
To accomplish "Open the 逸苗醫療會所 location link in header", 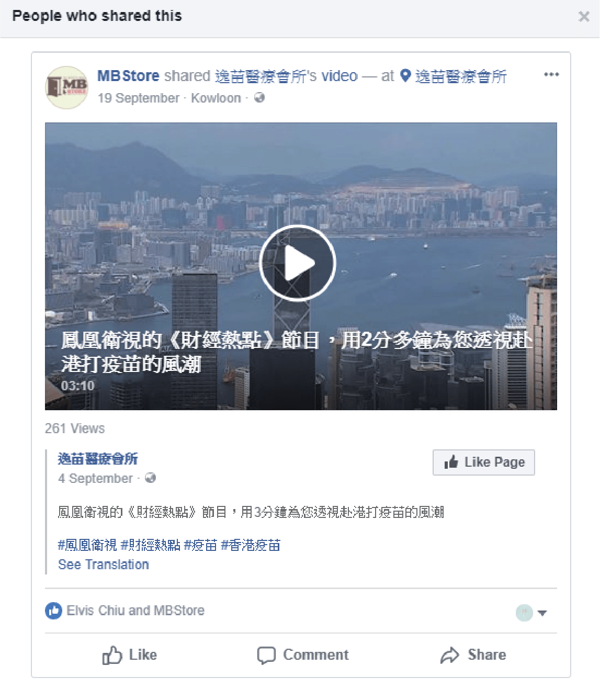I will point(460,77).
